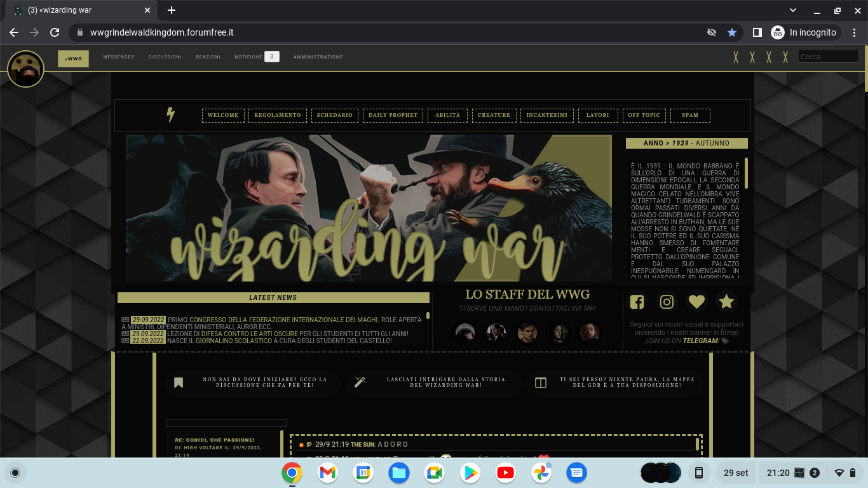Screen dimensions: 868x488
Task: Open the Incognito profile indicator
Action: point(806,32)
